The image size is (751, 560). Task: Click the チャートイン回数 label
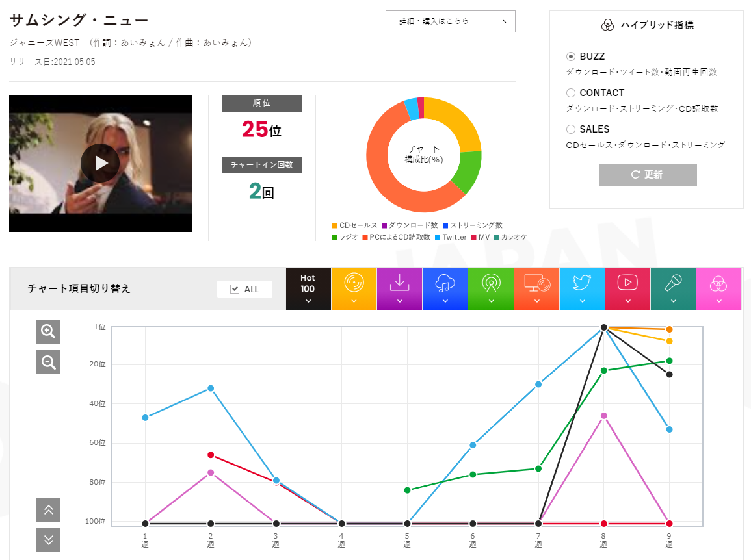(x=262, y=164)
